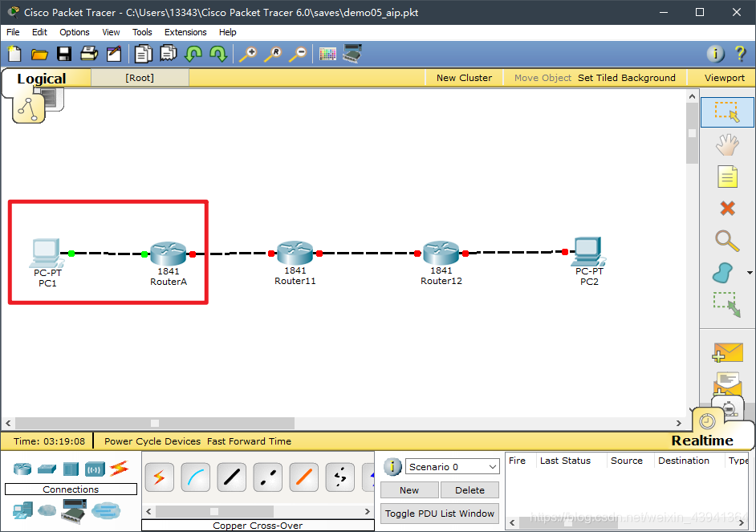Click Power Cycle Devices
756x532 pixels.
pos(152,441)
